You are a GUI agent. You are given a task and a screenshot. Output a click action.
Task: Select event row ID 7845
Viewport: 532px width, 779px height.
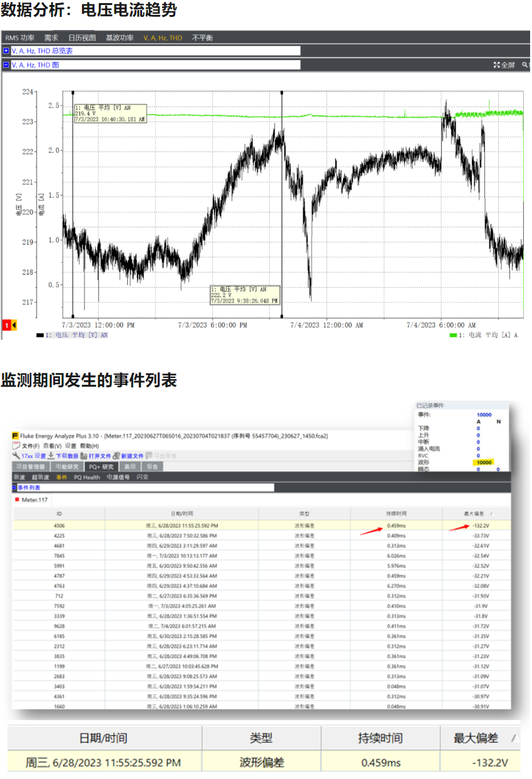click(262, 556)
